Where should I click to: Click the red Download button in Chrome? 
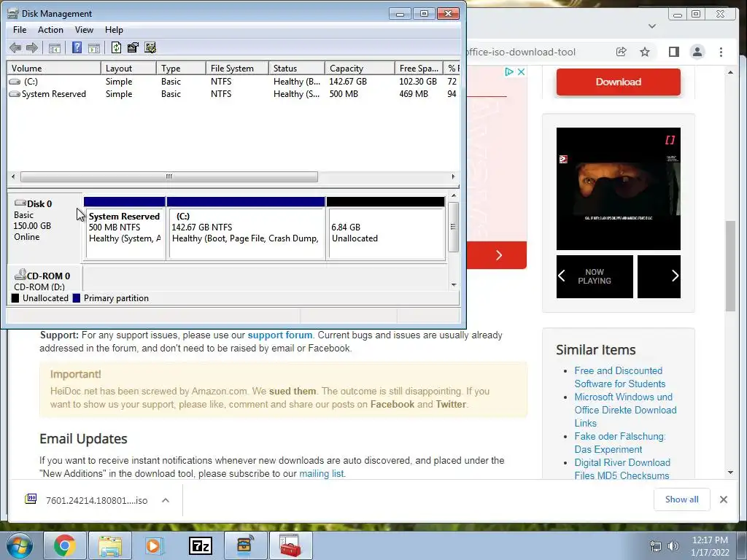[x=618, y=82]
